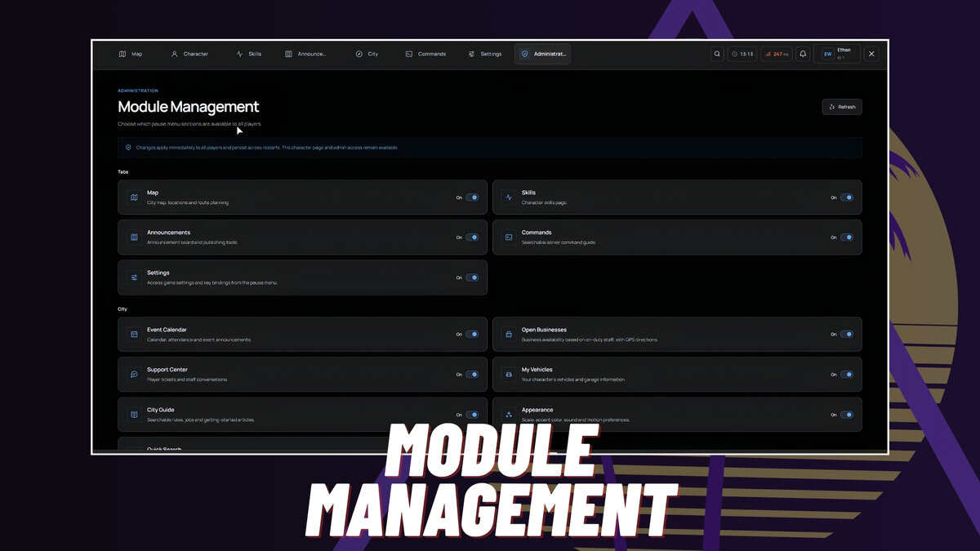Click the Map module card icon
The image size is (980, 551).
(x=134, y=198)
